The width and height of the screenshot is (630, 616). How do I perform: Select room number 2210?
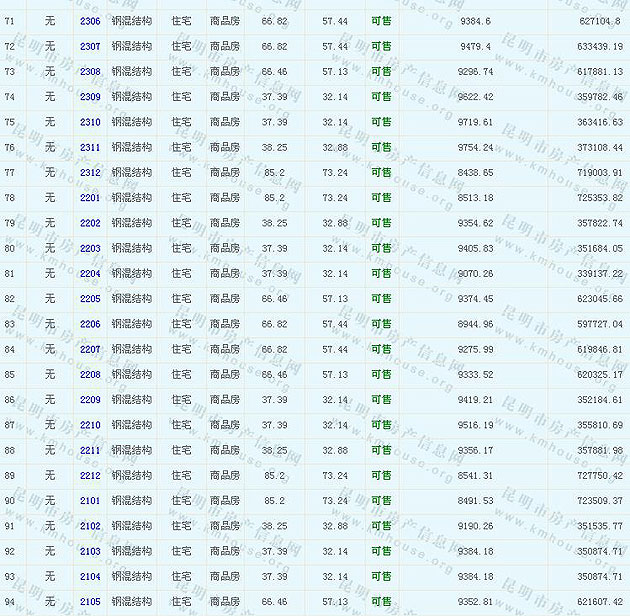90,425
